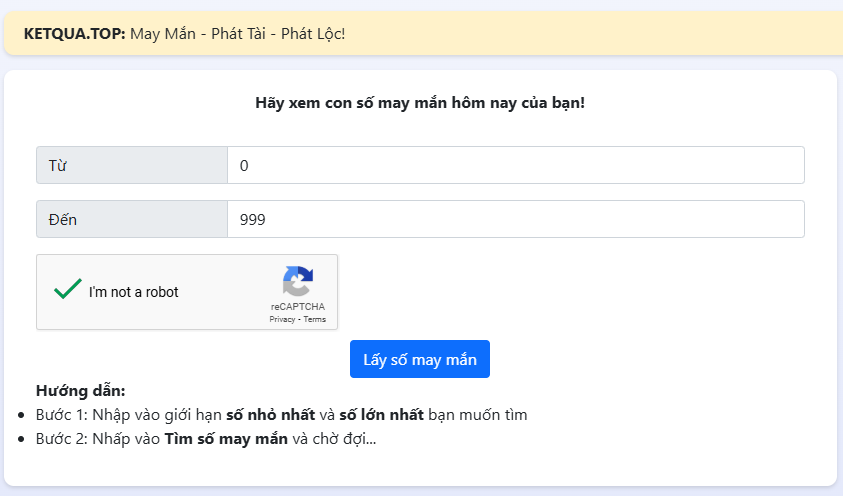843x496 pixels.
Task: Click the bold "số nhỏ nhất" text
Action: pos(270,414)
